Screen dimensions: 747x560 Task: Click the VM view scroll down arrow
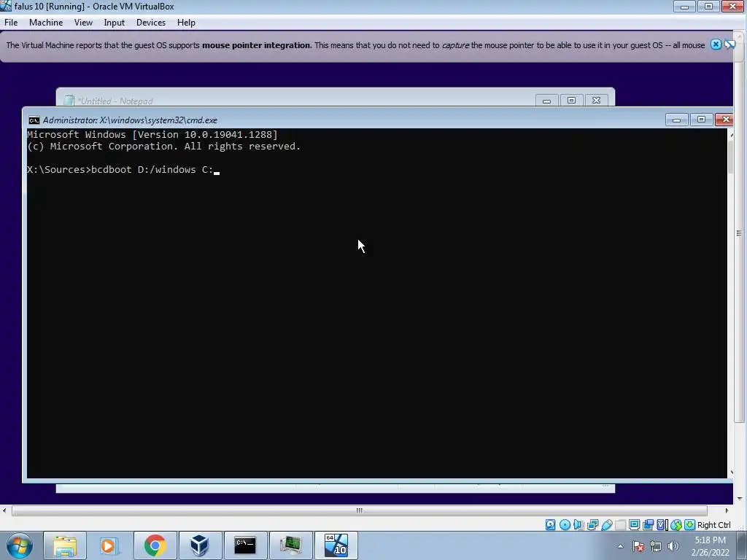point(740,499)
